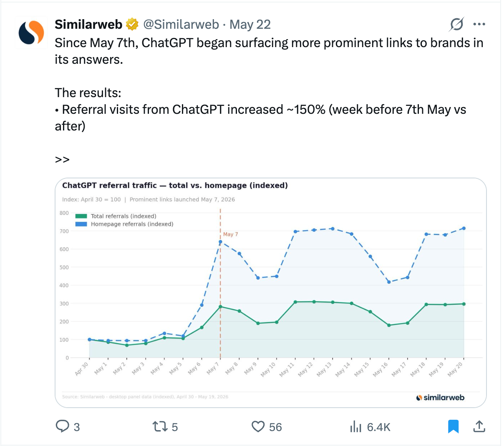The width and height of the screenshot is (504, 446).
Task: Click the @Similarweb handle
Action: [x=181, y=25]
